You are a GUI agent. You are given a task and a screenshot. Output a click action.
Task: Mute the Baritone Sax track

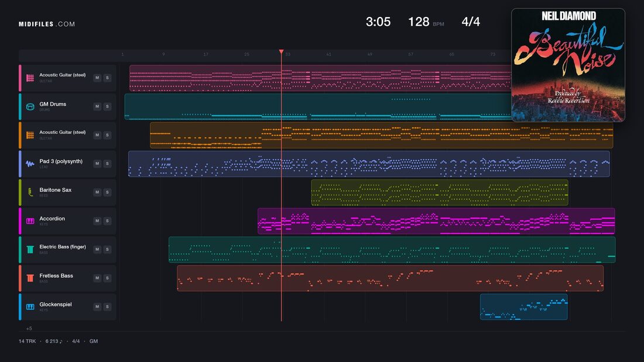[97, 192]
